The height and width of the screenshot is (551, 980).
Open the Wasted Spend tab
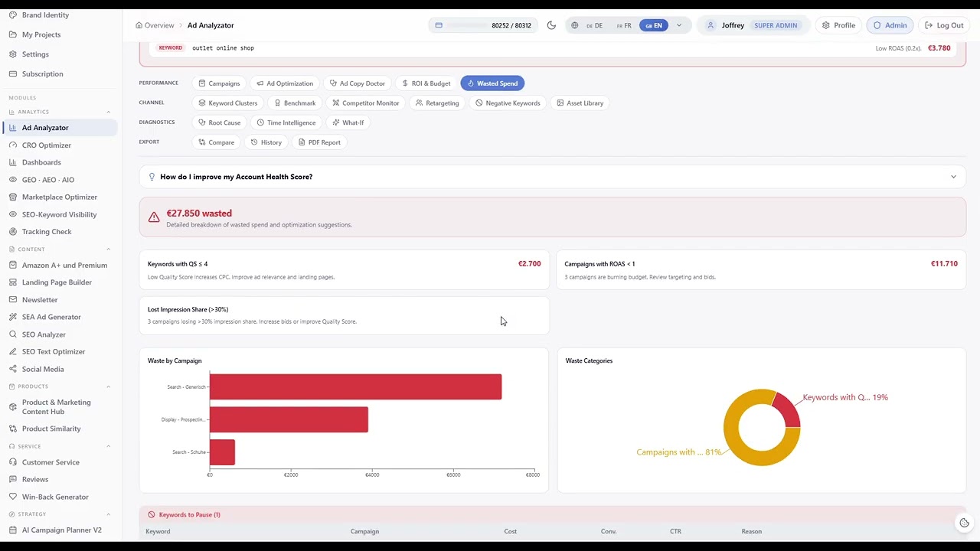[492, 83]
